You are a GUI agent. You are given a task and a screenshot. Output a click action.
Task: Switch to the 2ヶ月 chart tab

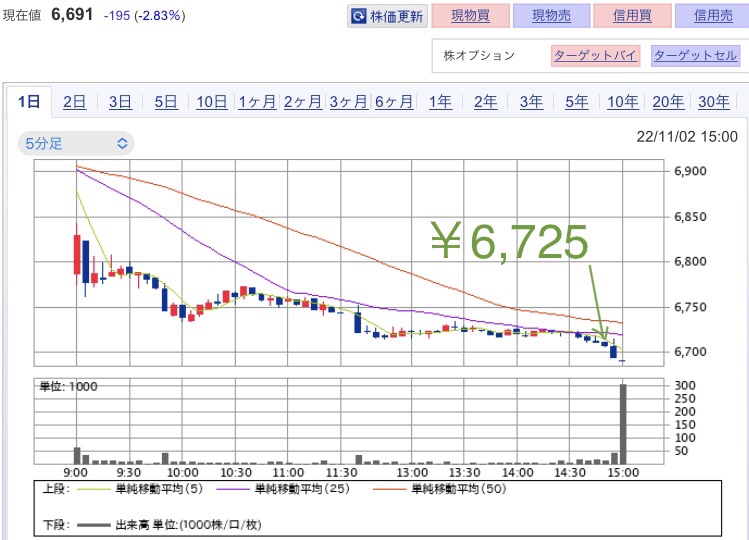pyautogui.click(x=303, y=102)
